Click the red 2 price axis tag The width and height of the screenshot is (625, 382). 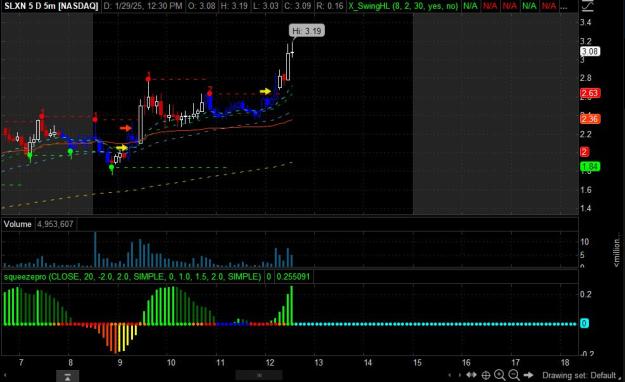click(585, 152)
